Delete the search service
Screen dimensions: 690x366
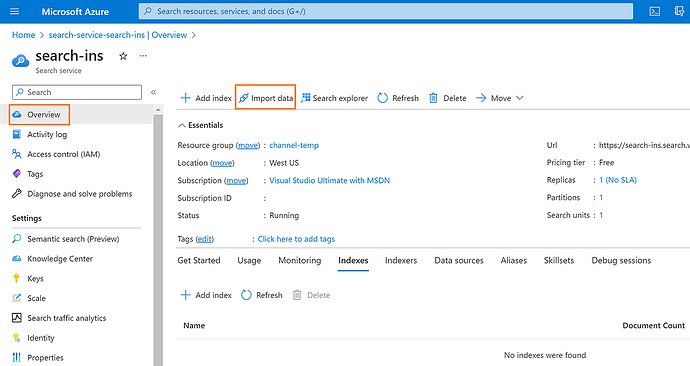click(x=448, y=98)
